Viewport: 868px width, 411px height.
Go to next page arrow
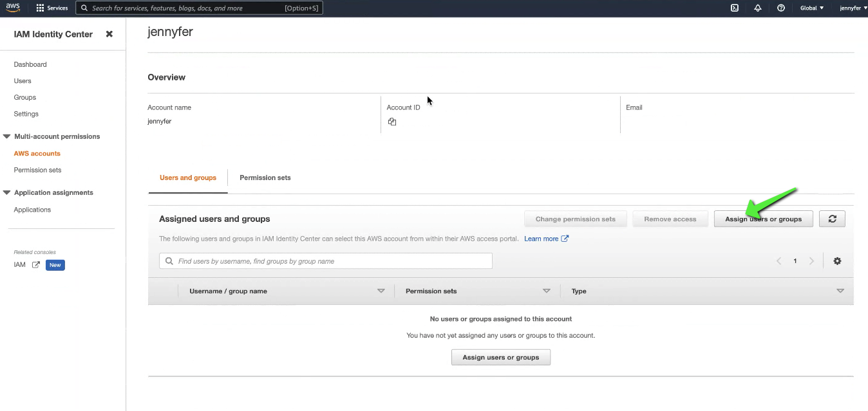811,261
